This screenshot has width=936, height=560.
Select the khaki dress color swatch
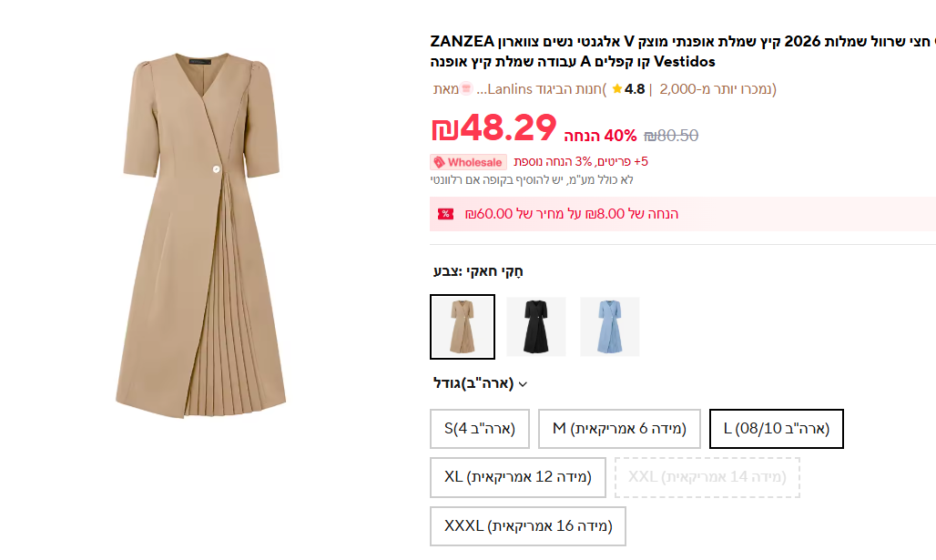[x=463, y=327]
